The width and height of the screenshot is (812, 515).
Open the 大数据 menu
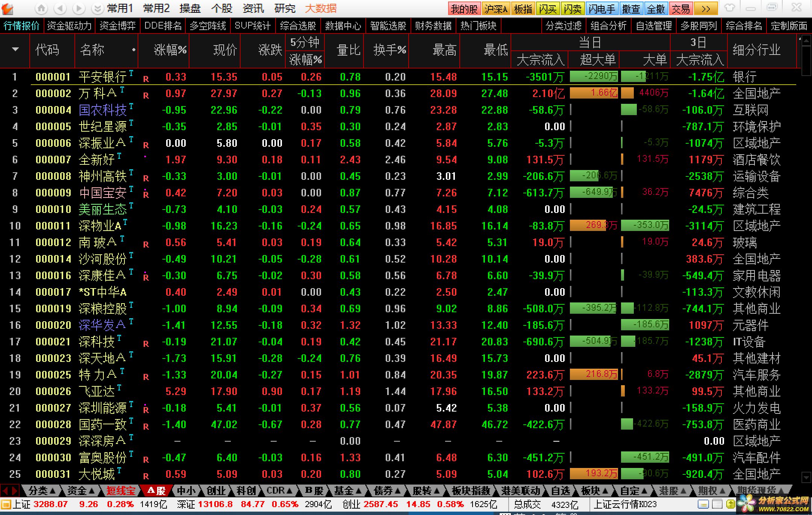click(321, 8)
